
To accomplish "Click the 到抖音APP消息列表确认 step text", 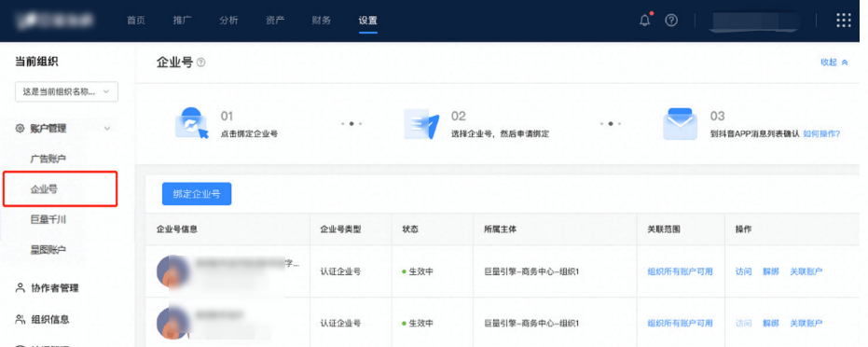I will point(755,133).
